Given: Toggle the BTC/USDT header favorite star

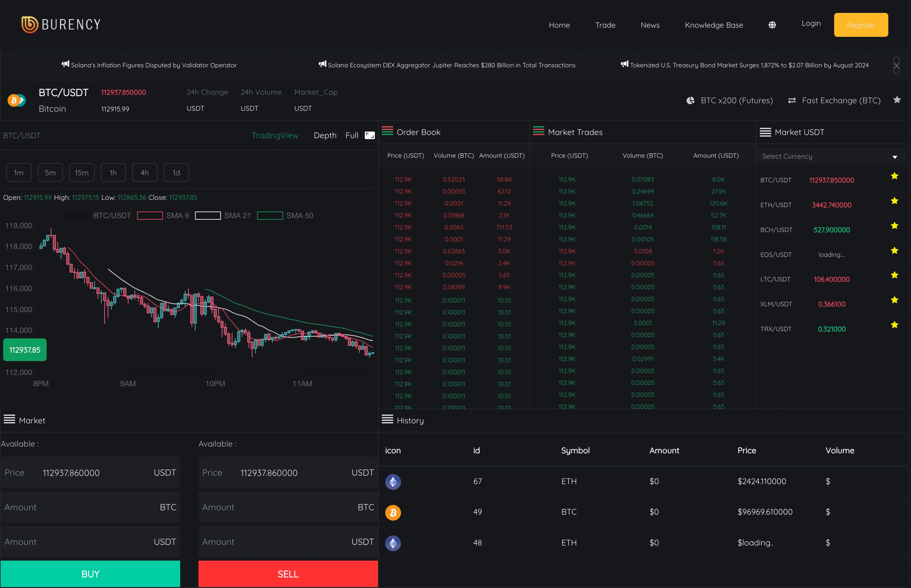Looking at the screenshot, I should [x=897, y=100].
